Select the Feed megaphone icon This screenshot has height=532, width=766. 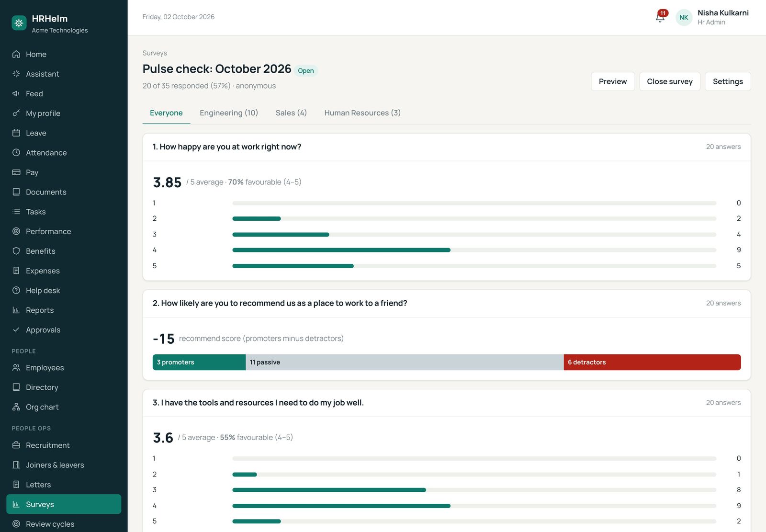coord(16,93)
